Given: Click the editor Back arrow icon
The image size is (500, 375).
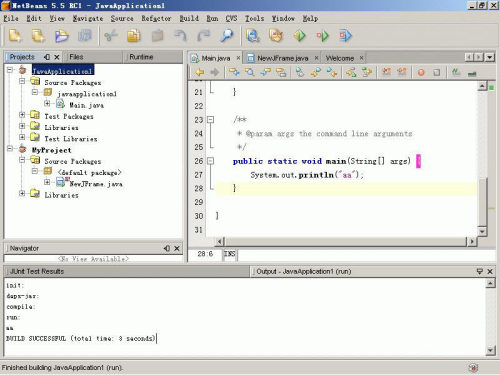Looking at the screenshot, I should click(200, 72).
